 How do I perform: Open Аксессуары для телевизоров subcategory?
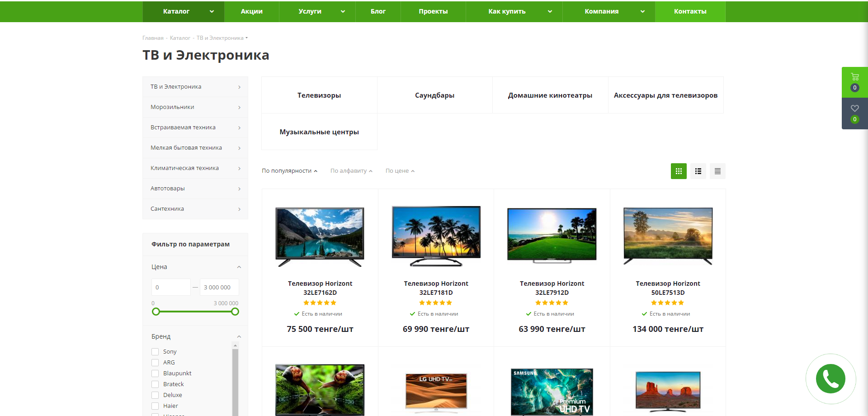(x=665, y=95)
